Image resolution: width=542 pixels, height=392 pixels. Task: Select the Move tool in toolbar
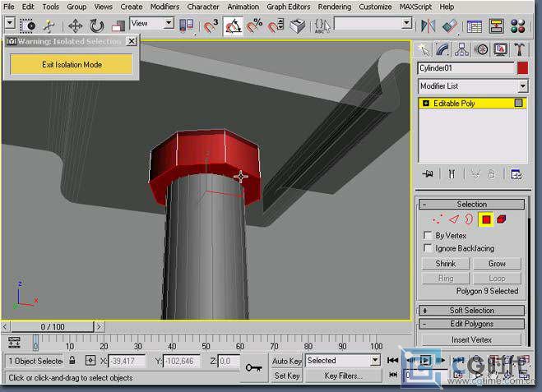(x=75, y=26)
